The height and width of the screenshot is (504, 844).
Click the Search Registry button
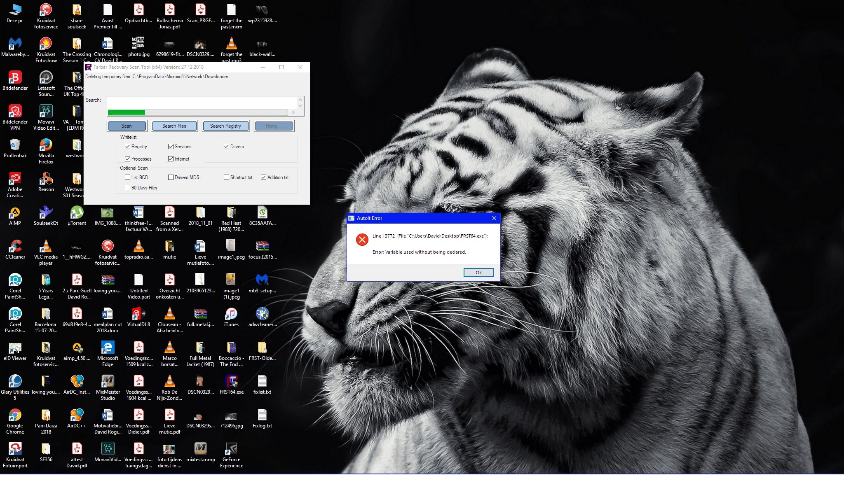225,126
